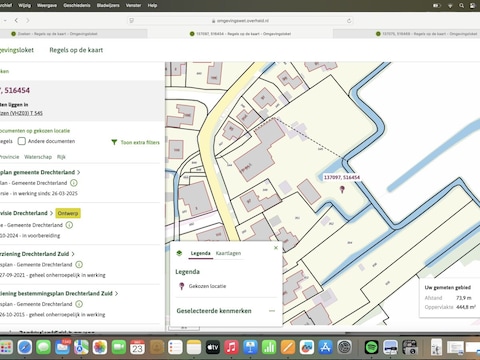The width and height of the screenshot is (480, 360).
Task: Open the Venster menu
Action: (133, 5)
